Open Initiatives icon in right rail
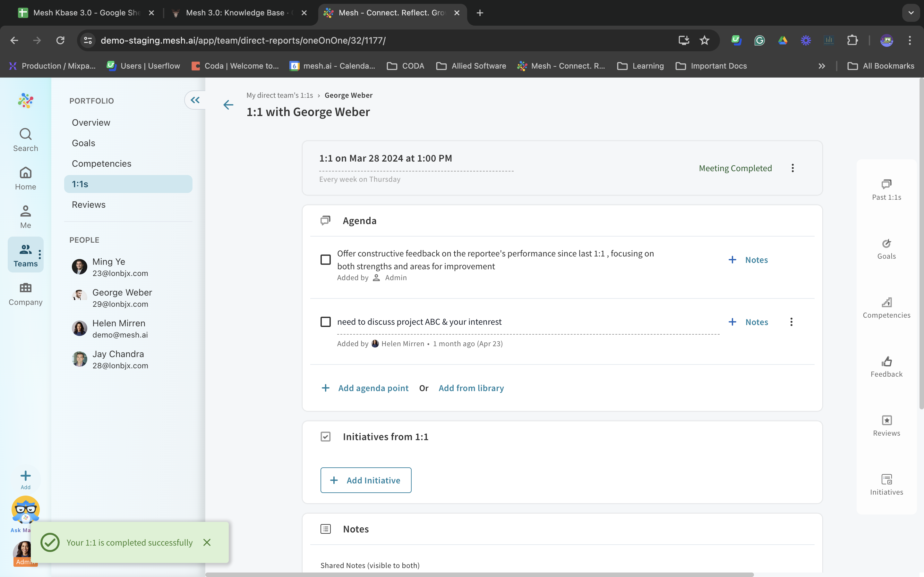Viewport: 924px width, 577px height. (886, 479)
